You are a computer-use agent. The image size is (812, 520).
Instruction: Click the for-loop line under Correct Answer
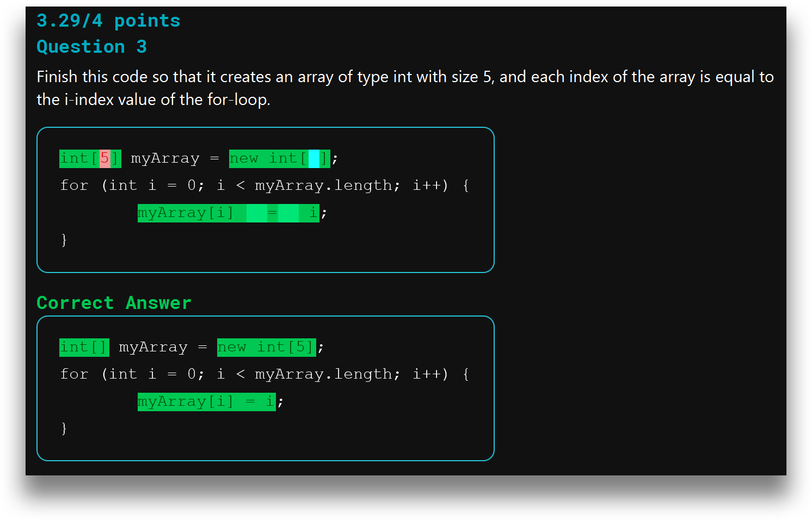[264, 374]
